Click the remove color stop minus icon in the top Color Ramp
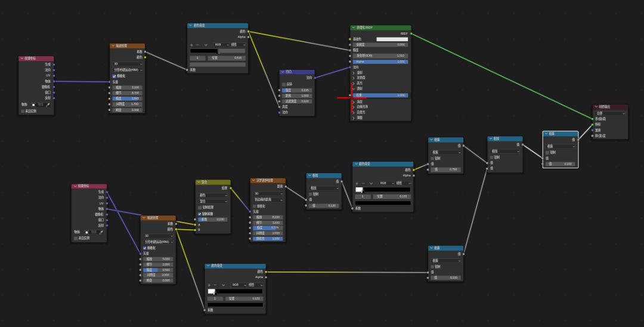644x327 pixels. coord(198,45)
